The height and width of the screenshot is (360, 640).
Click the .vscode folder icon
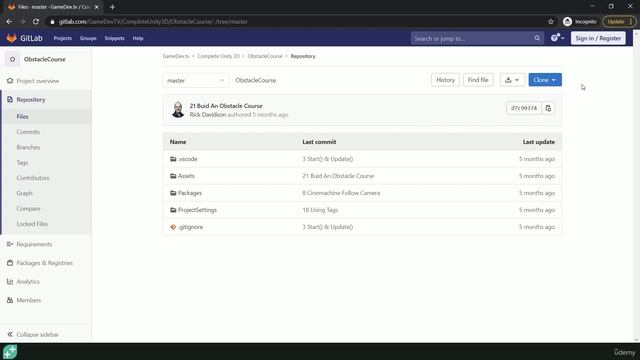pos(173,159)
